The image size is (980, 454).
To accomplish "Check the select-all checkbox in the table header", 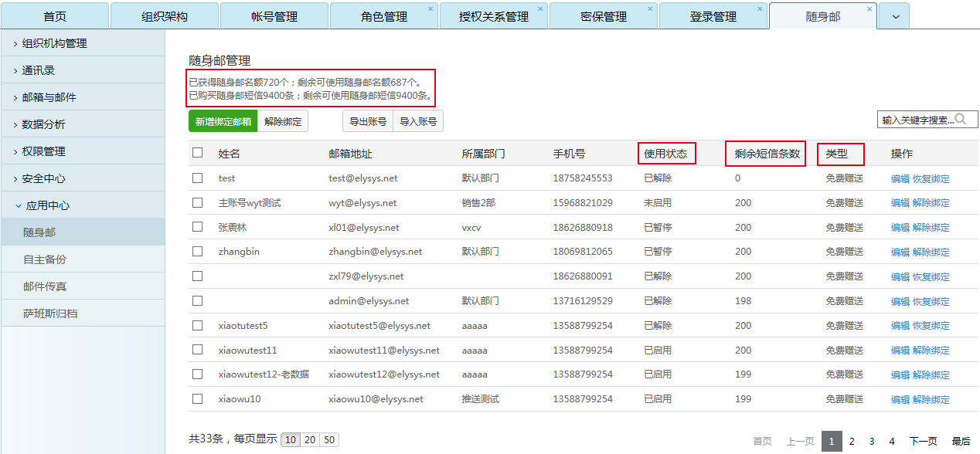I will coord(196,152).
